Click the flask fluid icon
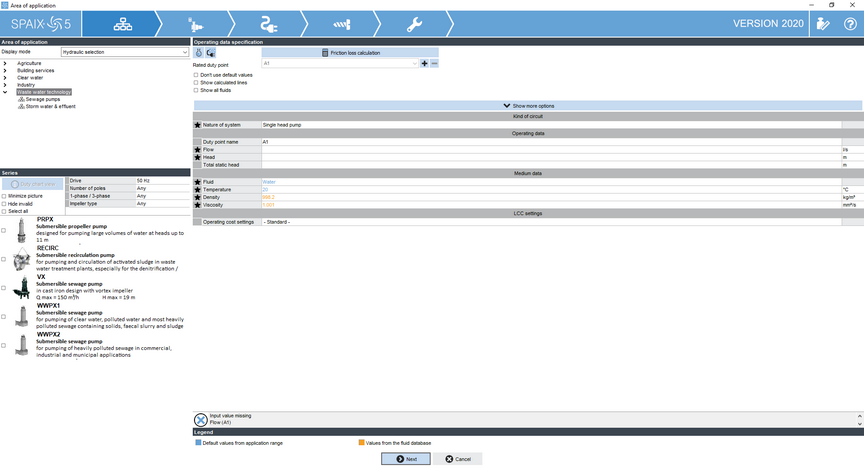 [x=199, y=53]
